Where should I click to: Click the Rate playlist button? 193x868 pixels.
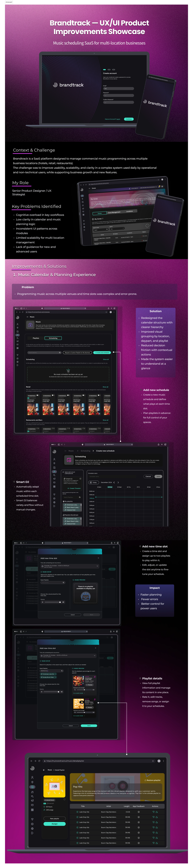click(55, 818)
